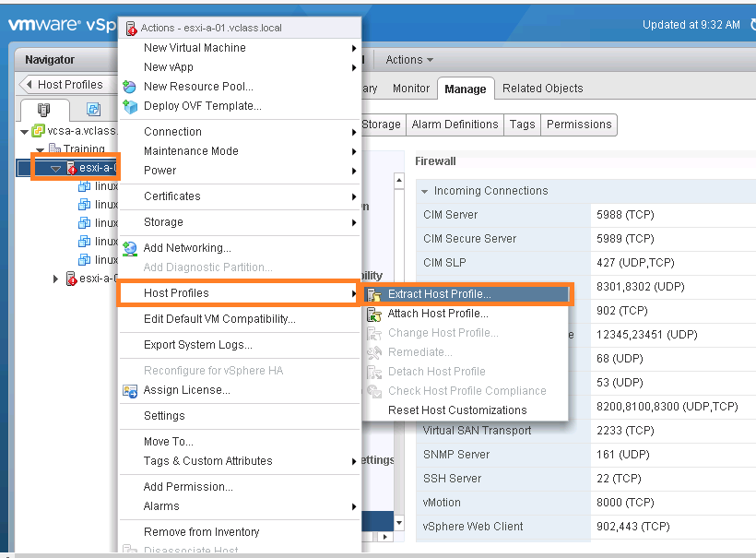Switch to the Related Objects tab
The height and width of the screenshot is (558, 756).
coord(543,89)
